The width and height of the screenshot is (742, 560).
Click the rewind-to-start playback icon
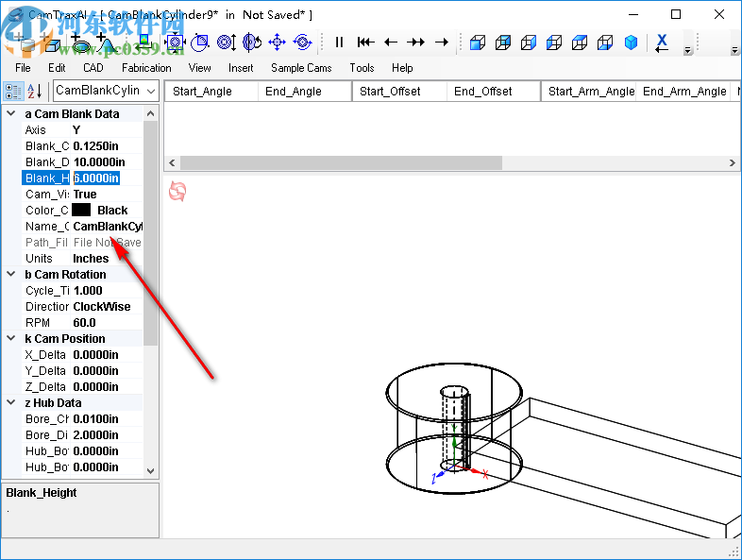tap(365, 42)
